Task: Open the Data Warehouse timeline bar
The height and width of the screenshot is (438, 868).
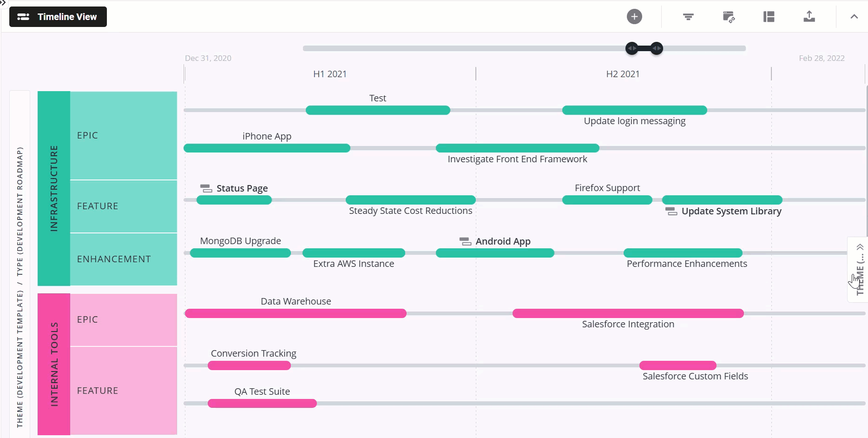Action: (296, 313)
